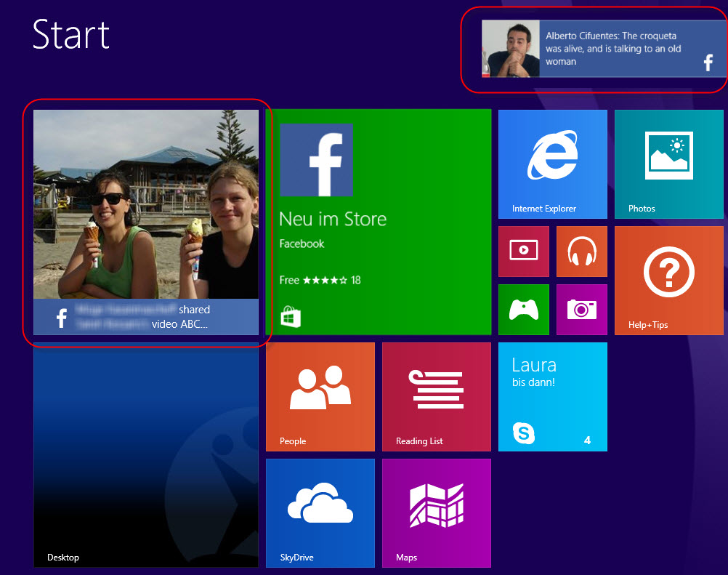Click the large Facebook logo in Store tile
Viewport: 728px width, 575px height.
click(x=316, y=160)
